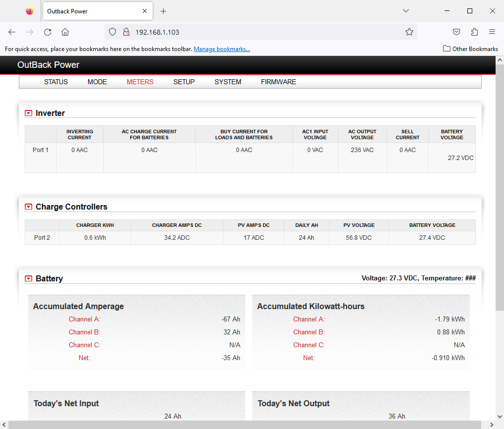Viewport: 504px width, 429px height.
Task: Open the Other Bookmarks folder
Action: coord(470,49)
